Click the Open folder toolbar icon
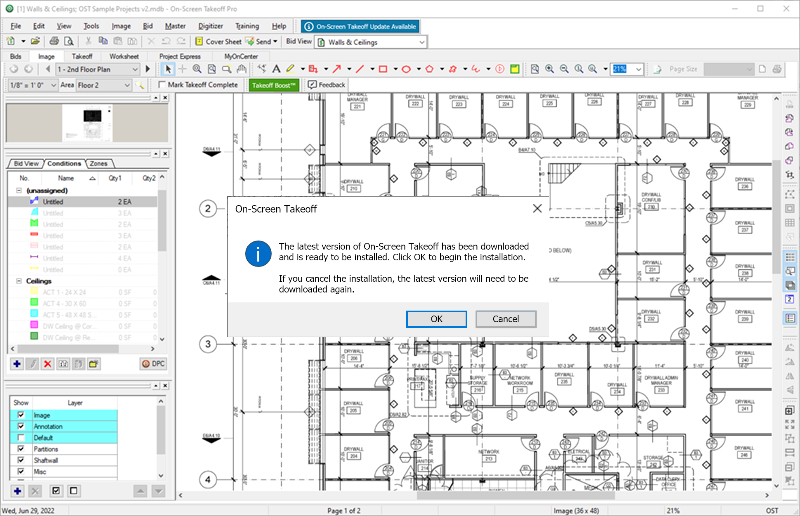 pos(35,41)
